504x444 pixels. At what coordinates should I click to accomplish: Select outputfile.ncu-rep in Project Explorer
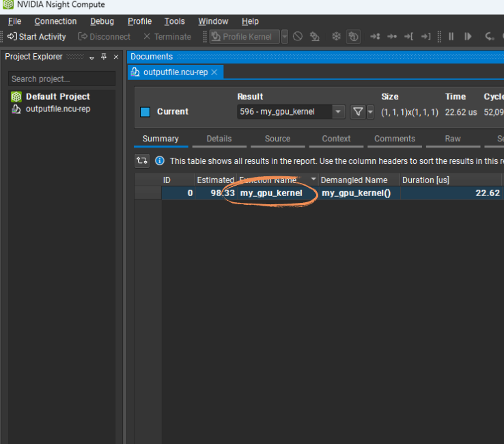tap(58, 109)
